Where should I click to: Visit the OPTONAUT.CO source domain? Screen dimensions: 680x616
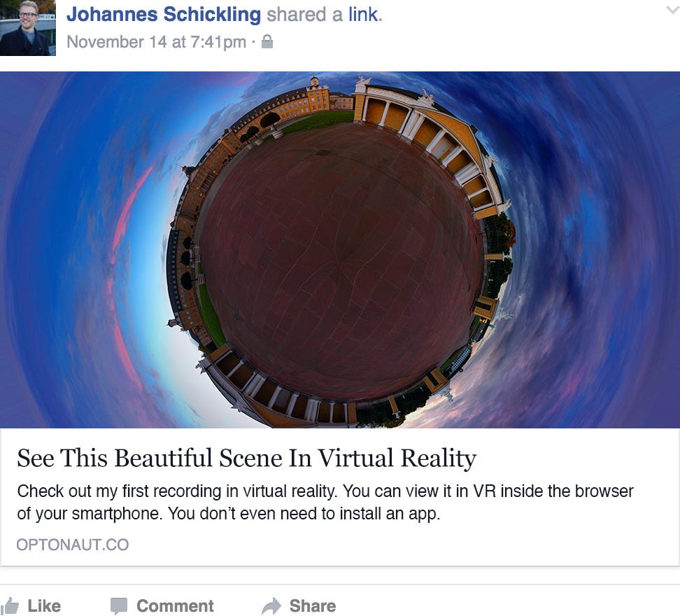(73, 545)
